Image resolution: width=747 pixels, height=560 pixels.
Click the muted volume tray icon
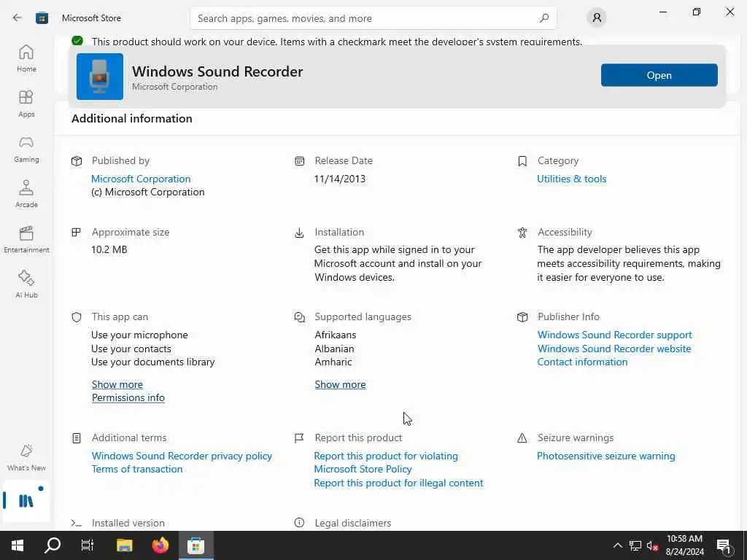[x=652, y=545]
